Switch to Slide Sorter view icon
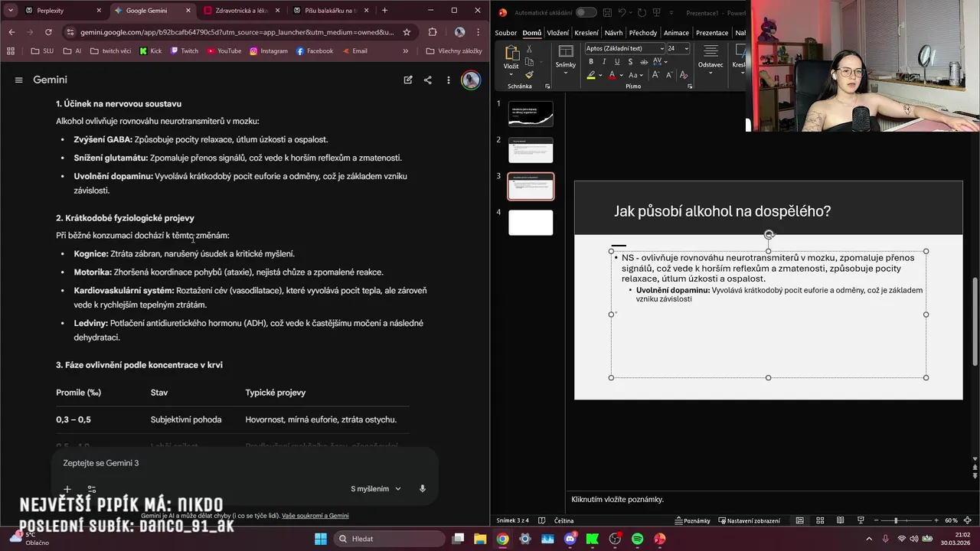Screen dimensions: 980x551 coord(820,520)
